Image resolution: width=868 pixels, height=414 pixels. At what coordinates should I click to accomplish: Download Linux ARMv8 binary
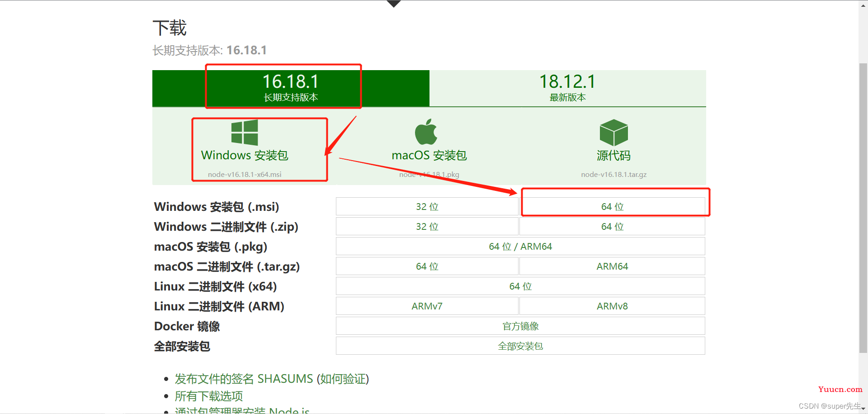(612, 306)
